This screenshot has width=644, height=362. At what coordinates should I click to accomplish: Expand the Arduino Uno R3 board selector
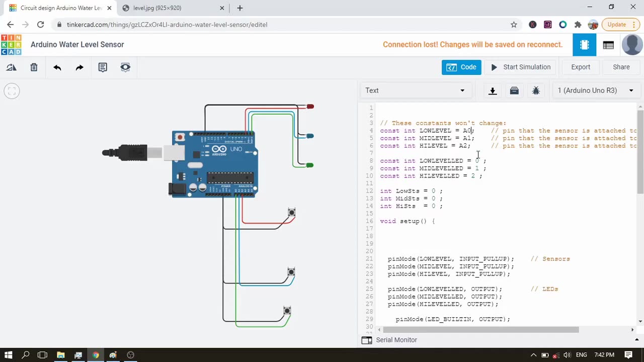click(x=595, y=90)
